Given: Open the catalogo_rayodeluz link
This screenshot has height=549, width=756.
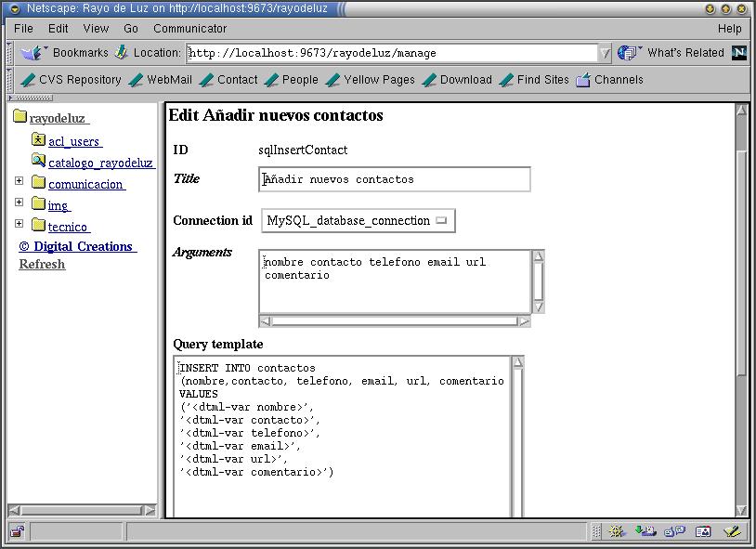Looking at the screenshot, I should click(x=102, y=163).
